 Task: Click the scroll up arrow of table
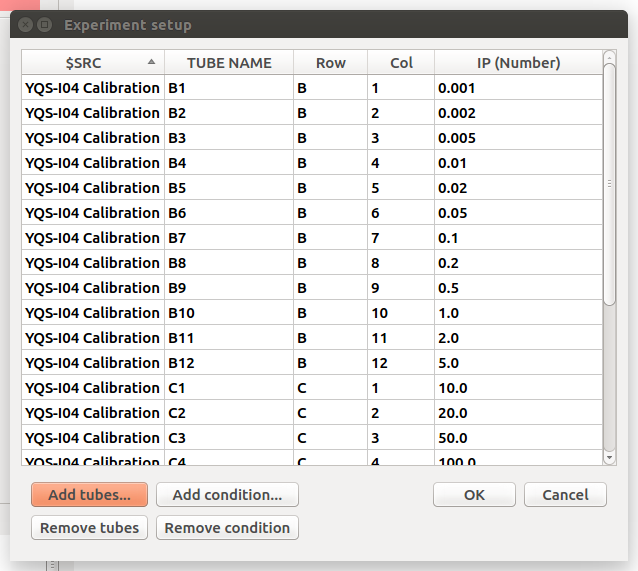(x=609, y=56)
